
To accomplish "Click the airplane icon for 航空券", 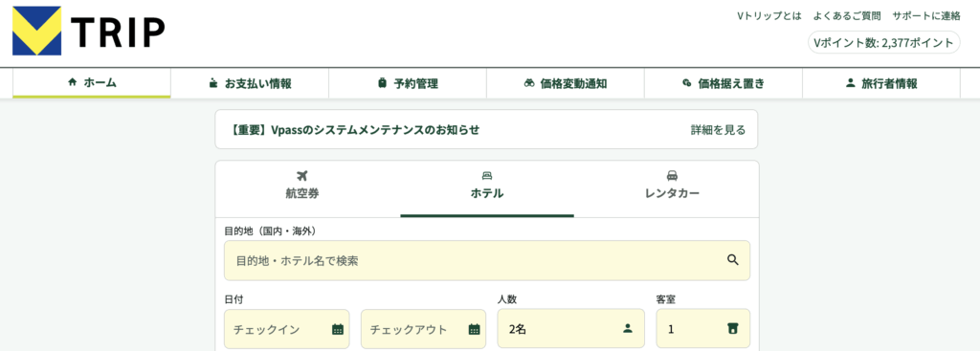I will click(x=302, y=176).
